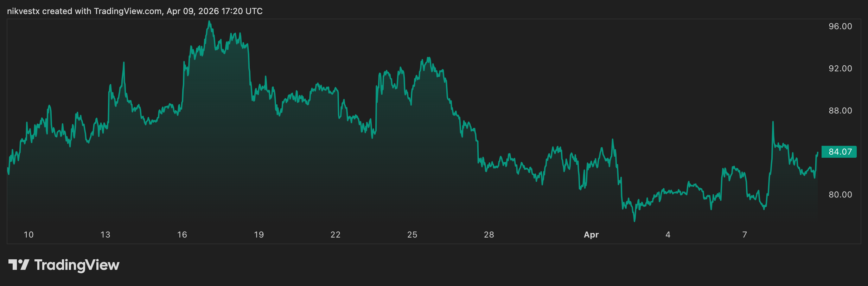The image size is (868, 286).
Task: Click the date label 28 on time axis
Action: pos(489,235)
